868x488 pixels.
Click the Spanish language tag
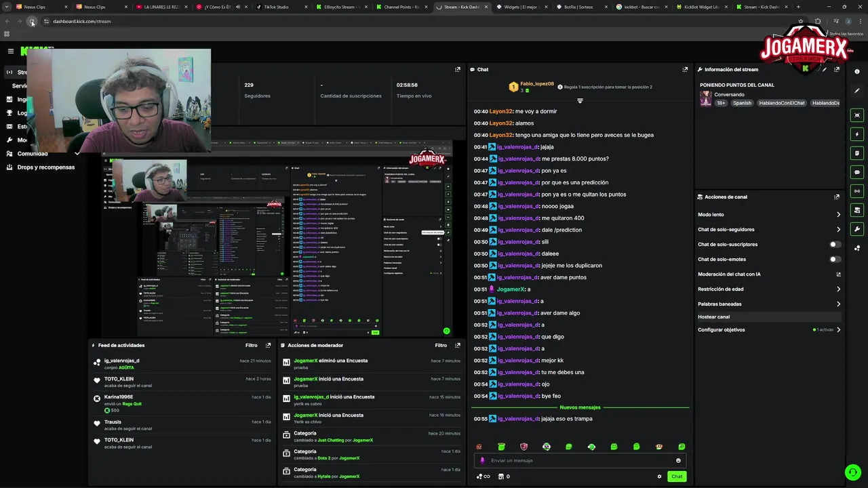click(742, 103)
